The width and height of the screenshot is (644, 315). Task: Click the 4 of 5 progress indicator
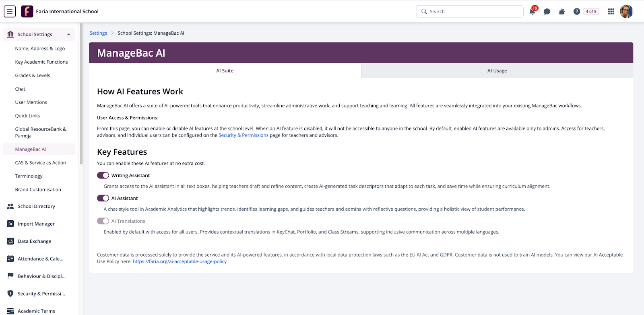coord(590,11)
